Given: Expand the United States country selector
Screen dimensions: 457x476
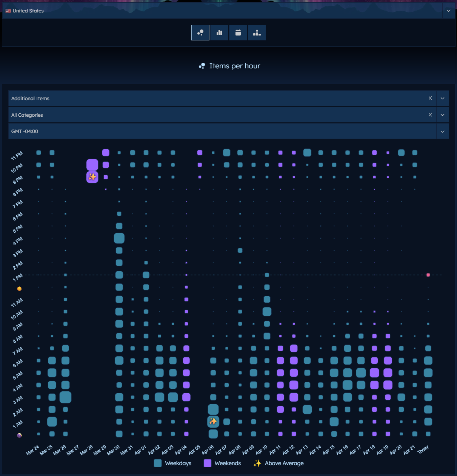Looking at the screenshot, I should (x=448, y=11).
